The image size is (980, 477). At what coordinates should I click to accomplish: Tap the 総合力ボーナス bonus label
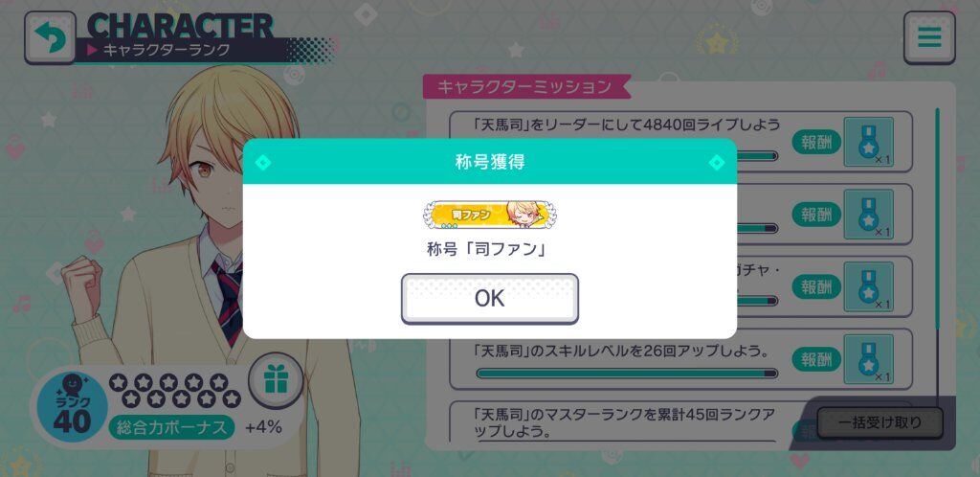[172, 427]
